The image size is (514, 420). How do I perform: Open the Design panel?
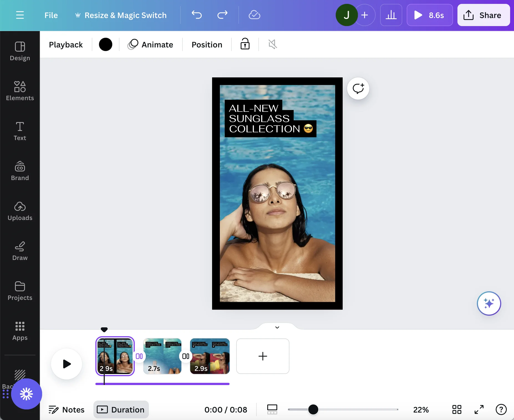click(20, 51)
